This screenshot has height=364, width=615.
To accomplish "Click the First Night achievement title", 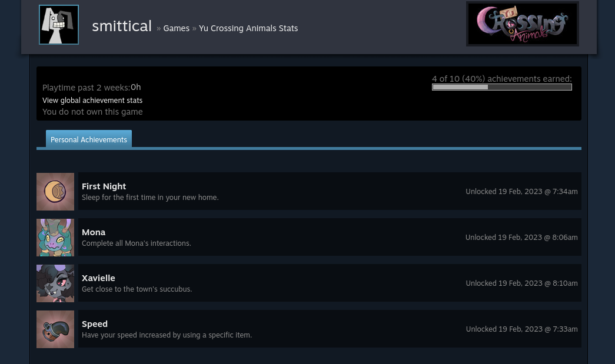I will pos(104,186).
